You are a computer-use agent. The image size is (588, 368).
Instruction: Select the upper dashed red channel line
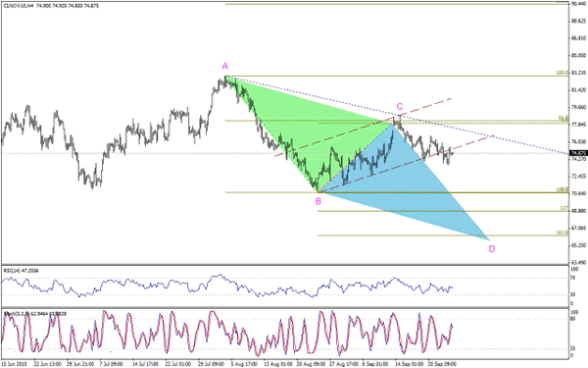363,127
